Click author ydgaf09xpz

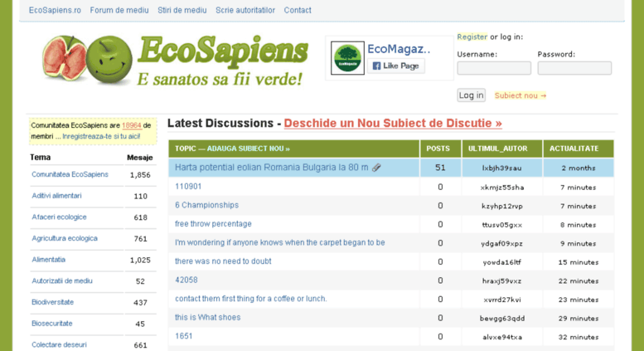click(502, 243)
